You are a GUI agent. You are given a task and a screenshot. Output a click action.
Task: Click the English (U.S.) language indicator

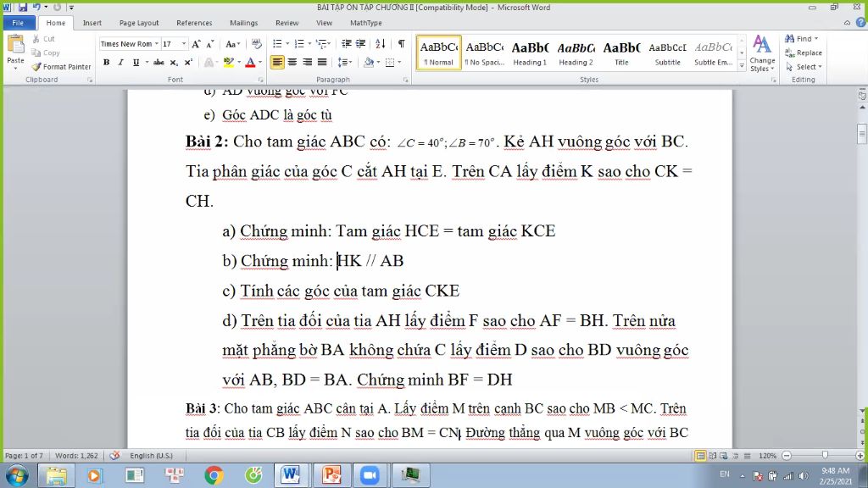[151, 455]
